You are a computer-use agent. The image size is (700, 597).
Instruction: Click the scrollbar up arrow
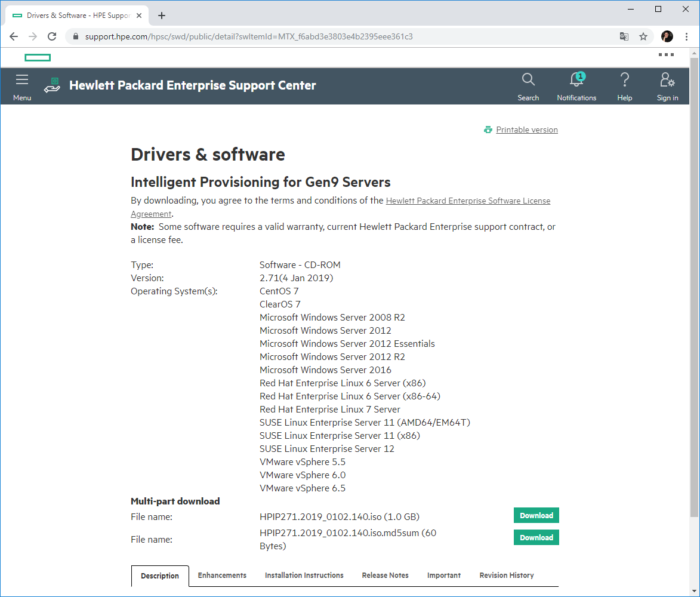pyautogui.click(x=694, y=53)
